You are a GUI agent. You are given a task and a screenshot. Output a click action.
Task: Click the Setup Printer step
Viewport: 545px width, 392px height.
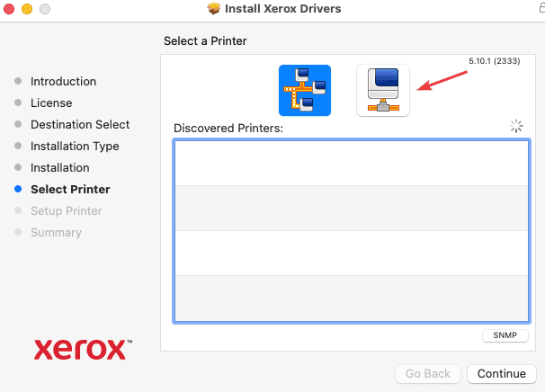67,210
